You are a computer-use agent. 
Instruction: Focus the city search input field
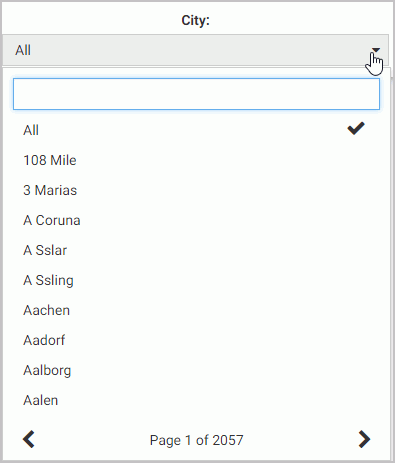tap(196, 94)
